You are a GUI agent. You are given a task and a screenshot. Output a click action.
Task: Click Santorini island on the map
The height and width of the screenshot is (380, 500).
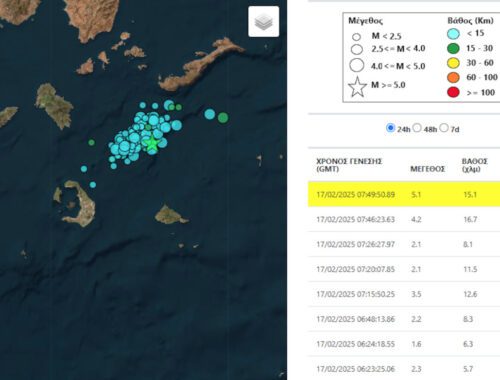tap(77, 204)
